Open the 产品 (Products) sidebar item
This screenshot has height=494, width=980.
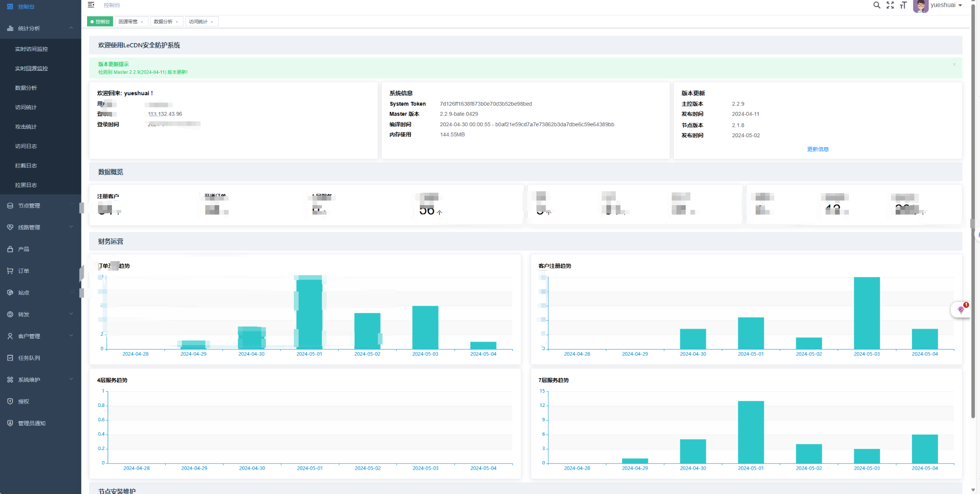(23, 249)
